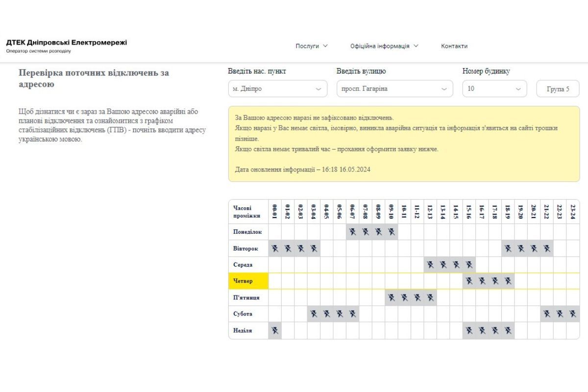The width and height of the screenshot is (588, 392).
Task: Open the Послуги menu
Action: 312,46
